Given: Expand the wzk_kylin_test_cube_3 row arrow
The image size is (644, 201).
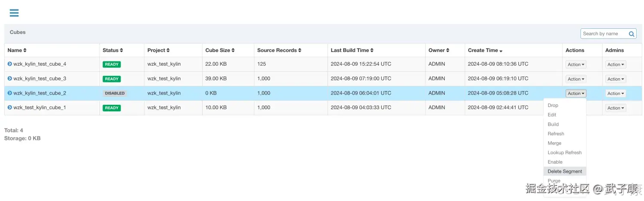Looking at the screenshot, I should pyautogui.click(x=10, y=79).
